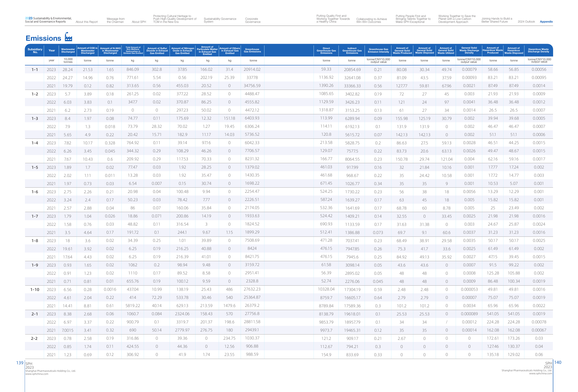Click the 2023 Sustainability report title at top left
Image resolution: width=578 pixels, height=392 pixels.
(48, 20)
